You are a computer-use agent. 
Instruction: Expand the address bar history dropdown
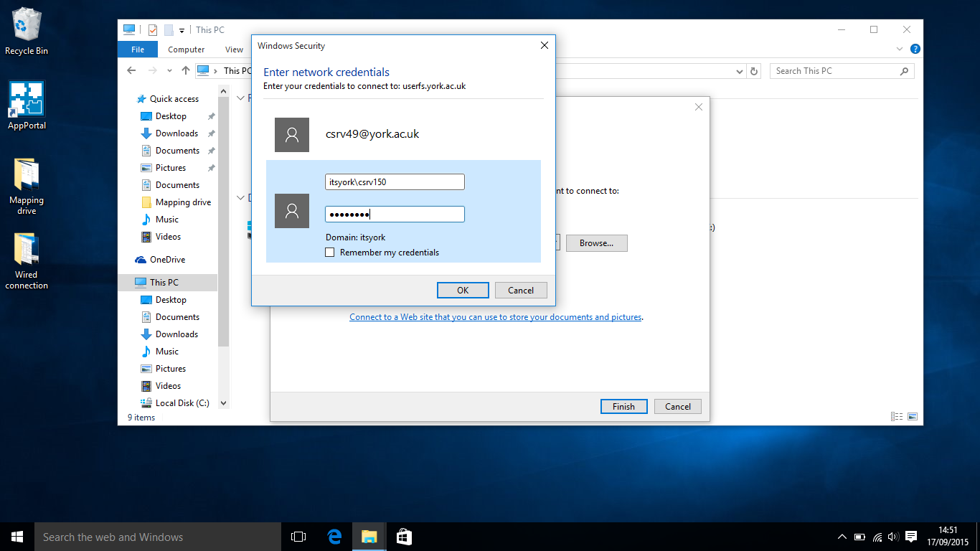pos(740,71)
